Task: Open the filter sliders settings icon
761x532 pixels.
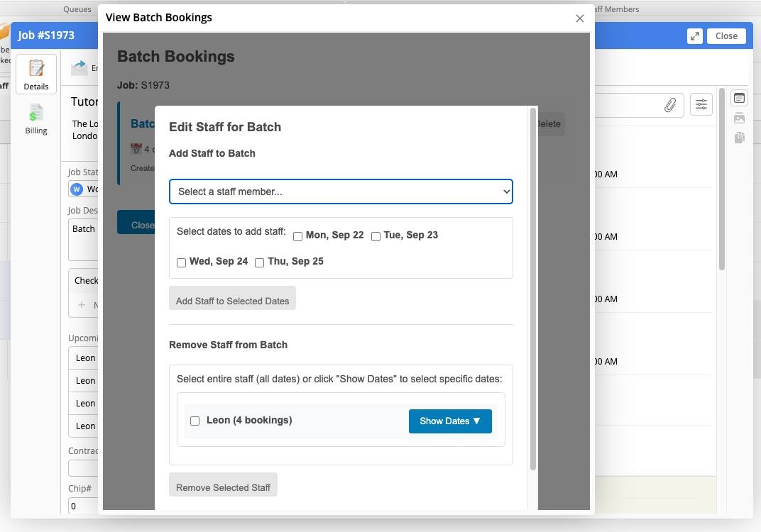Action: coord(701,105)
